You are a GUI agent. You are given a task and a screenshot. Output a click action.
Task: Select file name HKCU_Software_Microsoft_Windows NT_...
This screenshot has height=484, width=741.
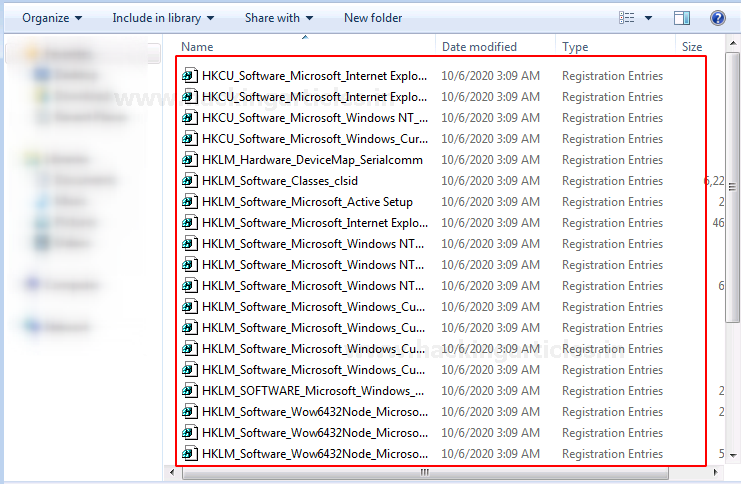315,118
